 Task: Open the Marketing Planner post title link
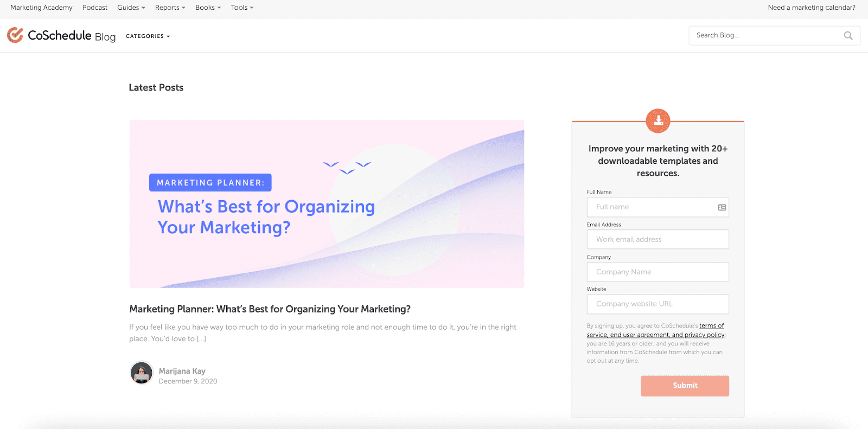pyautogui.click(x=270, y=309)
